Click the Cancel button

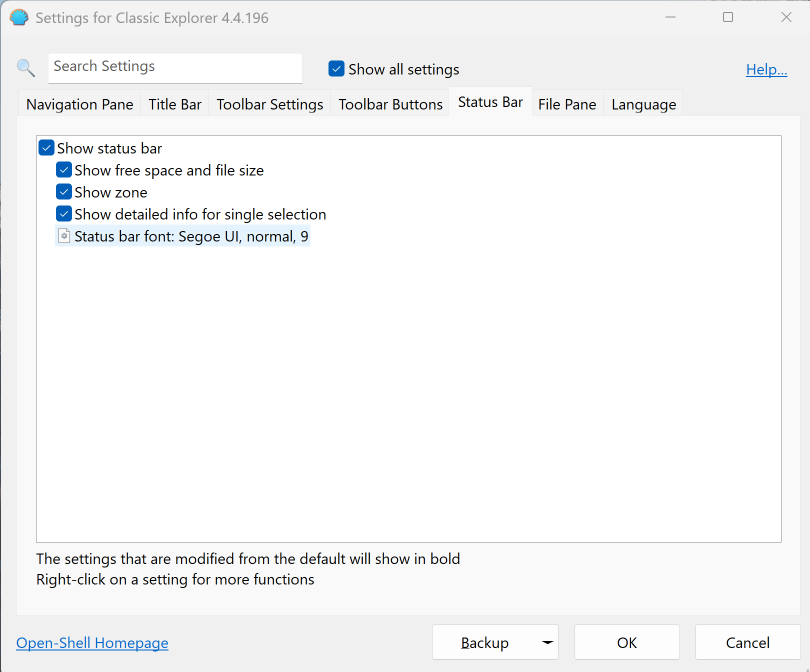748,642
